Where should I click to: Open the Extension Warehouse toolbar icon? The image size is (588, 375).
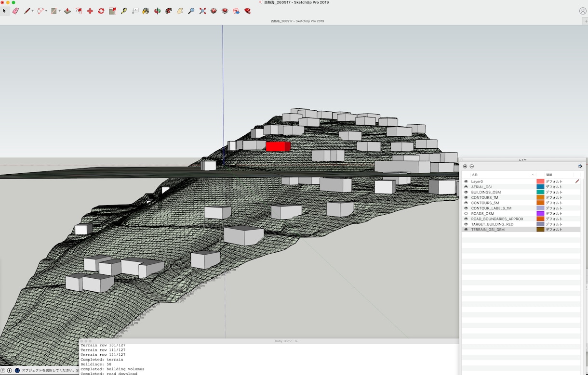click(x=225, y=11)
